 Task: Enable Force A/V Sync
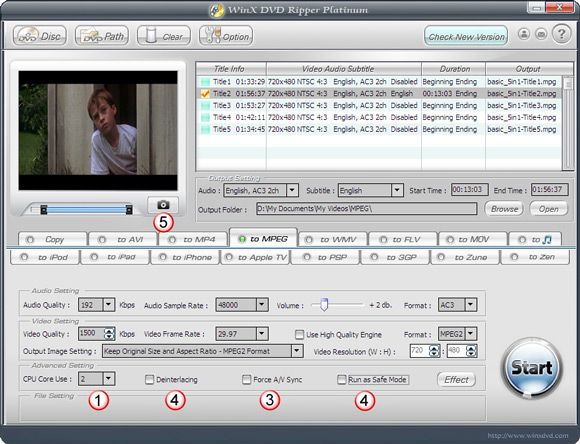(246, 380)
